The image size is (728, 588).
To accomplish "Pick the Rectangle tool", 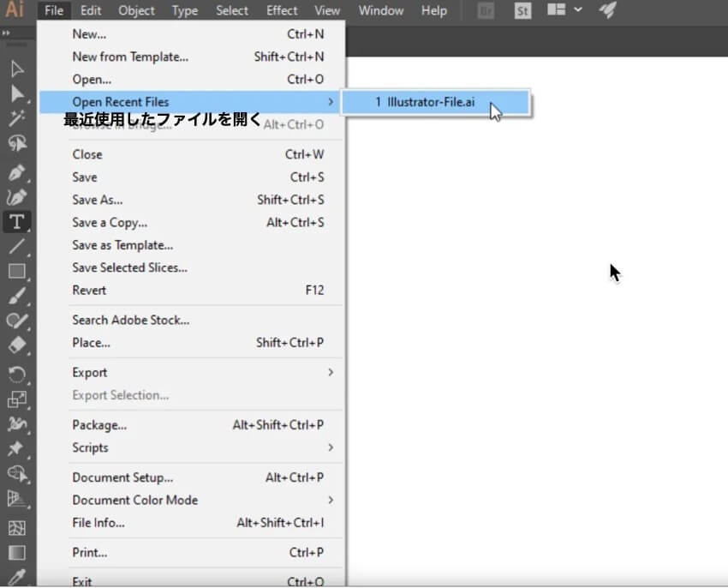I will 16,272.
